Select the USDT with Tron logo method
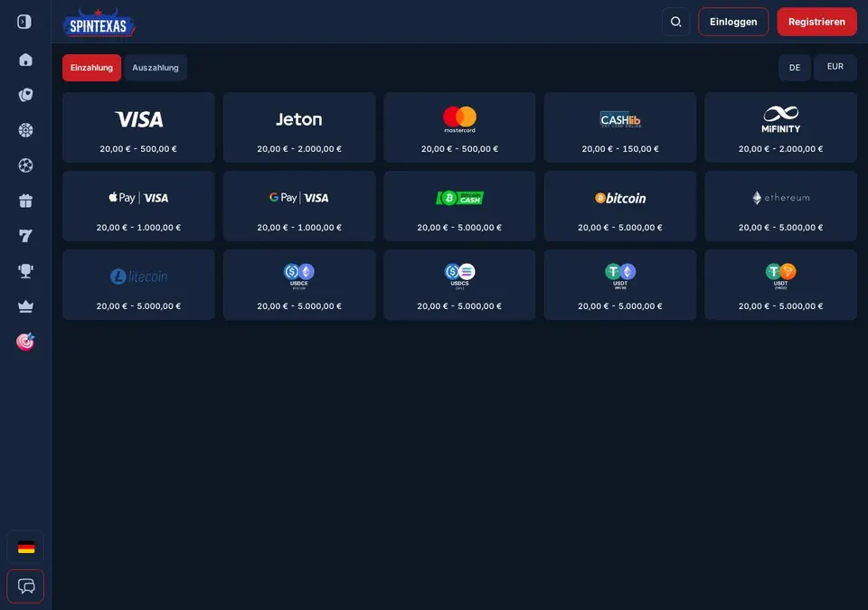 pos(780,285)
